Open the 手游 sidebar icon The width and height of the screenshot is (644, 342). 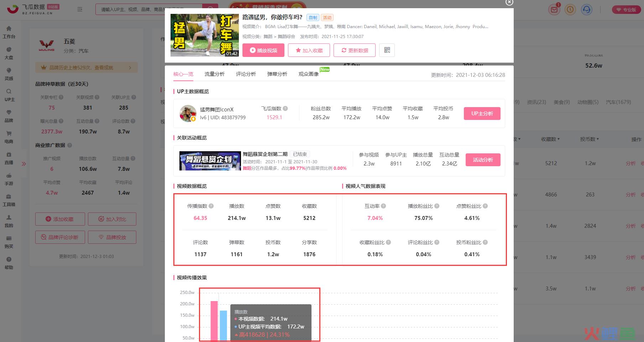pyautogui.click(x=9, y=175)
